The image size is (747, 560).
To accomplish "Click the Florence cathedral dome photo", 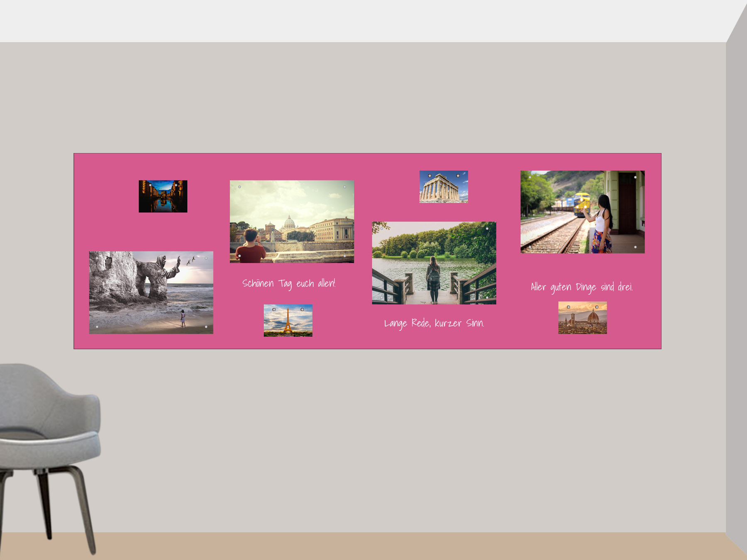I will pos(582,318).
